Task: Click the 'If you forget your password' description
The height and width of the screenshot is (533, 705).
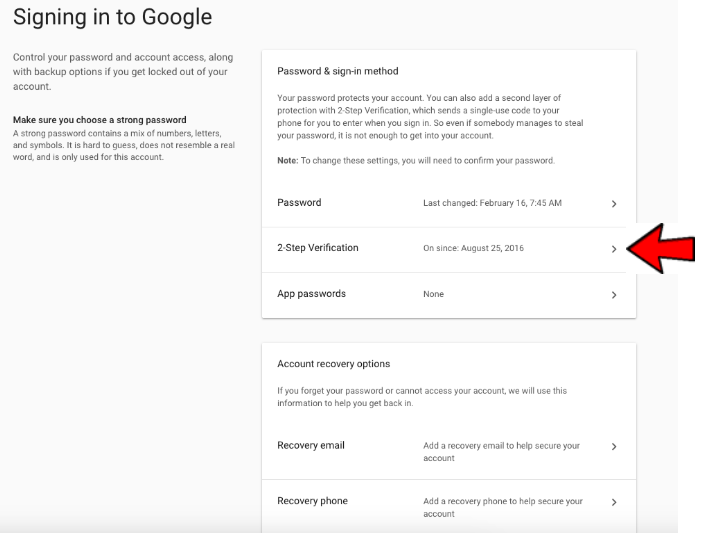Action: coord(422,397)
